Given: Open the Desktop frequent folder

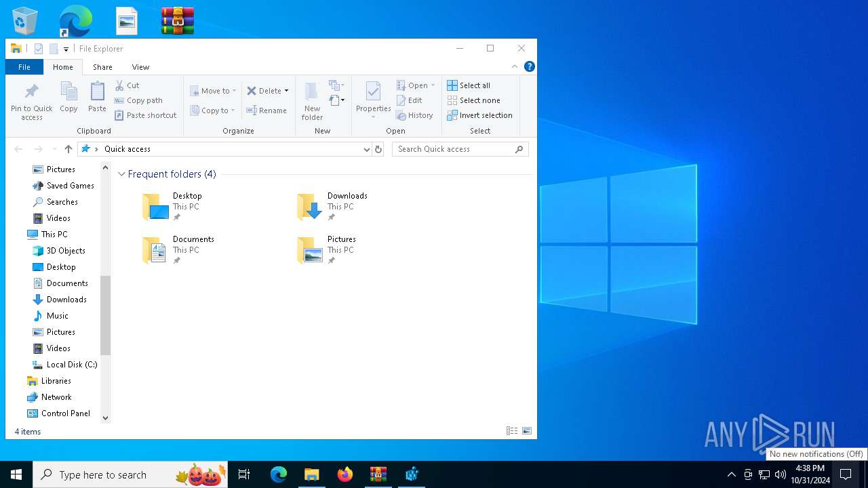Looking at the screenshot, I should (172, 207).
